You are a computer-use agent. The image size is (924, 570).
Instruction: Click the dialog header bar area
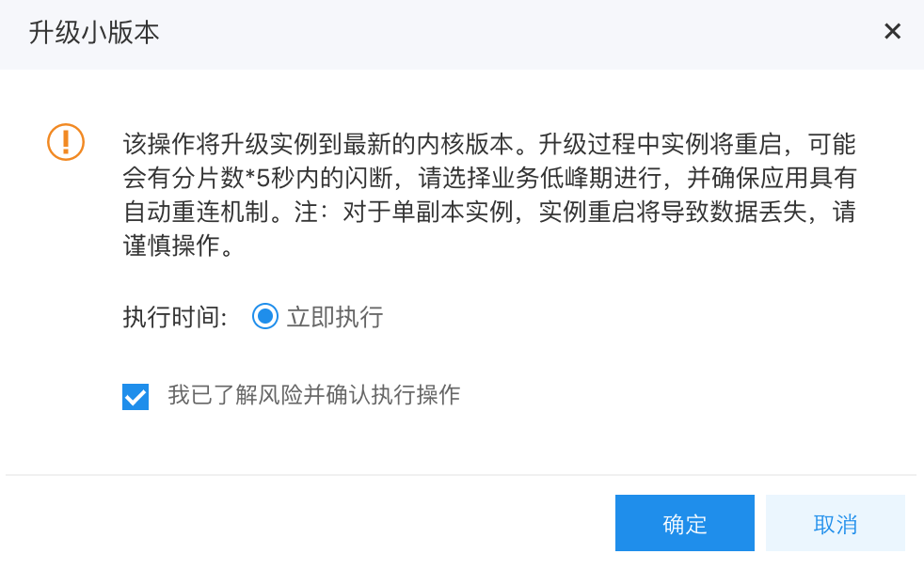[462, 34]
